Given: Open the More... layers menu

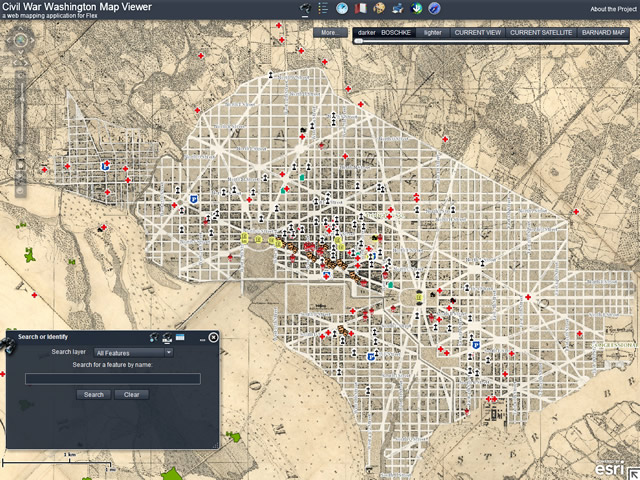Looking at the screenshot, I should coord(329,33).
